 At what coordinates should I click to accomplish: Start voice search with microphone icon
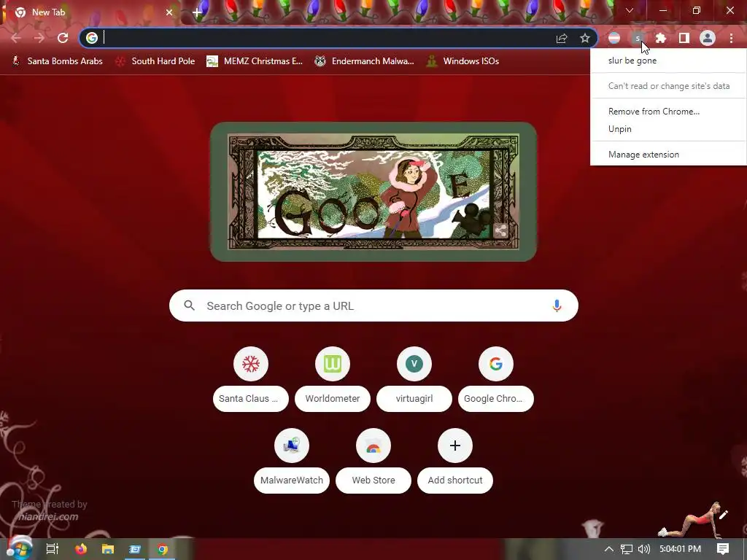click(x=557, y=306)
